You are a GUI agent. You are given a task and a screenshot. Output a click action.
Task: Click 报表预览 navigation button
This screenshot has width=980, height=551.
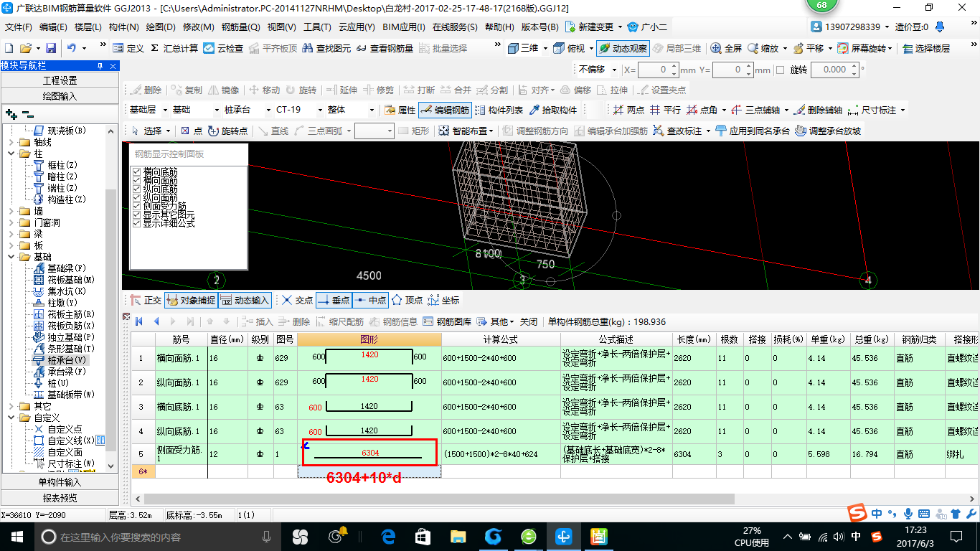pyautogui.click(x=60, y=498)
